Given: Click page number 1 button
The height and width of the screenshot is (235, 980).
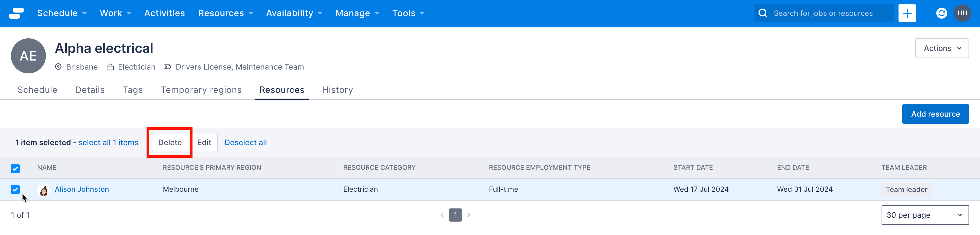Looking at the screenshot, I should 455,215.
